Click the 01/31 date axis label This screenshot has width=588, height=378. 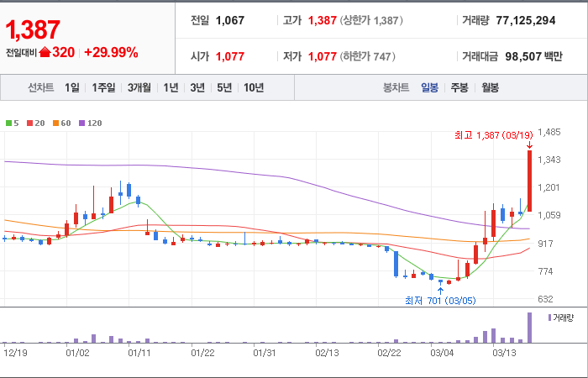(x=265, y=353)
